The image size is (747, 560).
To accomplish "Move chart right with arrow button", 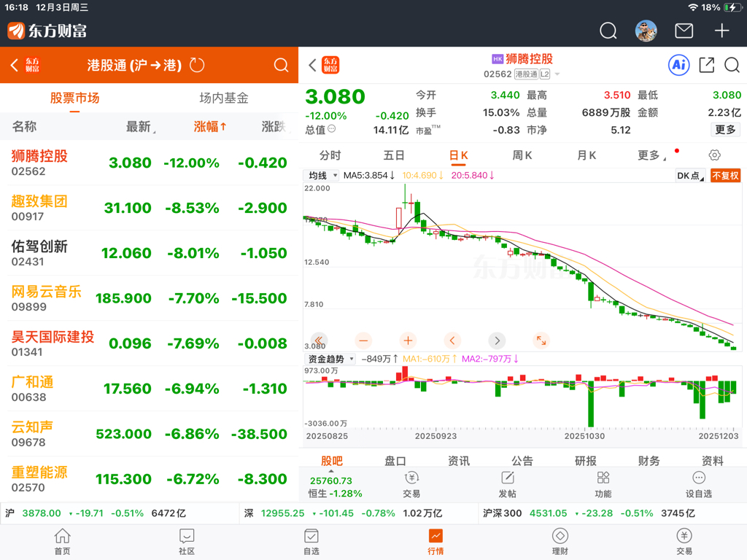I will click(497, 341).
